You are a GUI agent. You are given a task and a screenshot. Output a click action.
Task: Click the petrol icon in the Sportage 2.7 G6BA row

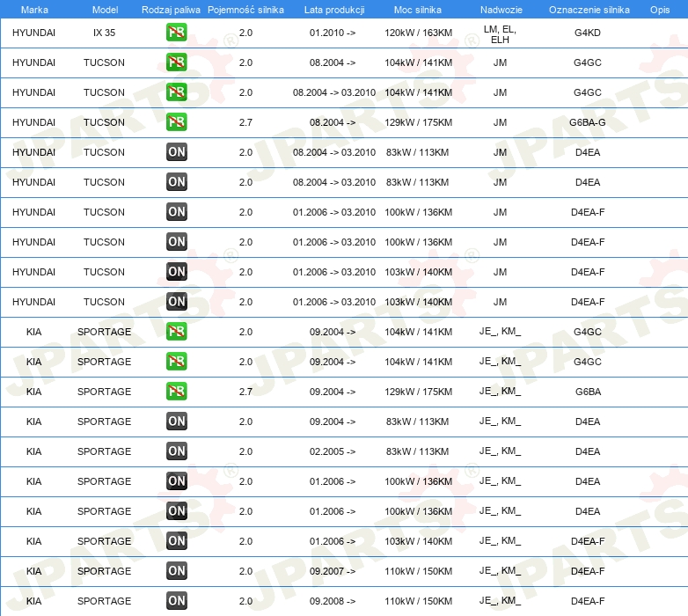click(176, 392)
